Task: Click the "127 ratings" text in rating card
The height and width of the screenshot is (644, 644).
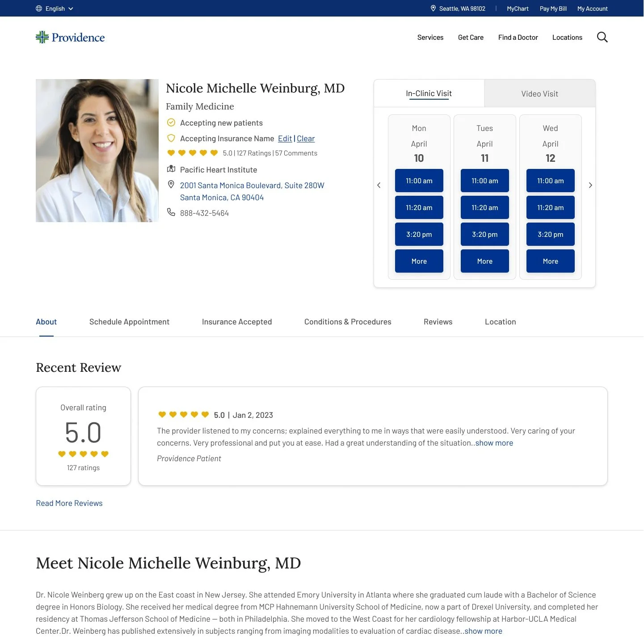Action: click(83, 467)
